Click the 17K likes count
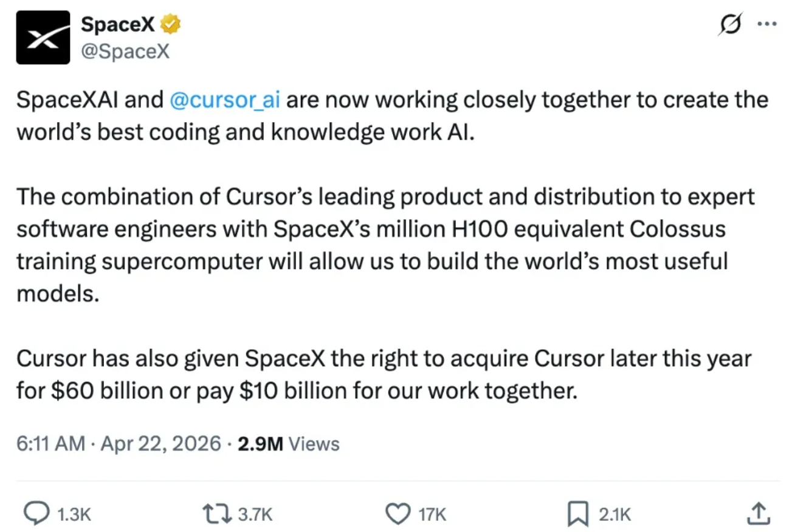The width and height of the screenshot is (792, 532). click(x=433, y=515)
